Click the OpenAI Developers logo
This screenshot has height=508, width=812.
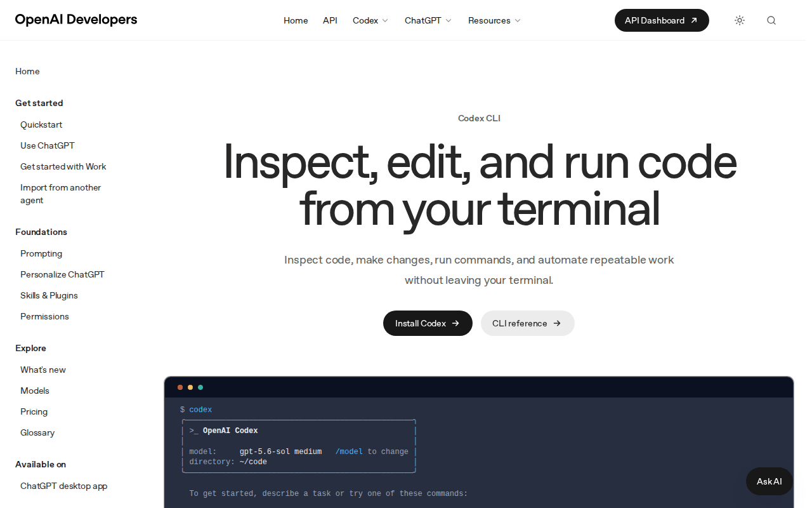click(x=76, y=20)
